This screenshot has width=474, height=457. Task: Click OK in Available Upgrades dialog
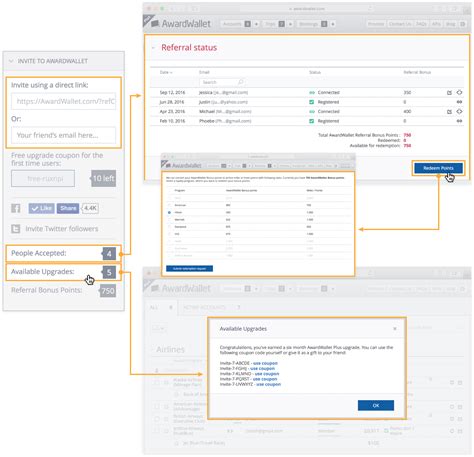(x=376, y=405)
